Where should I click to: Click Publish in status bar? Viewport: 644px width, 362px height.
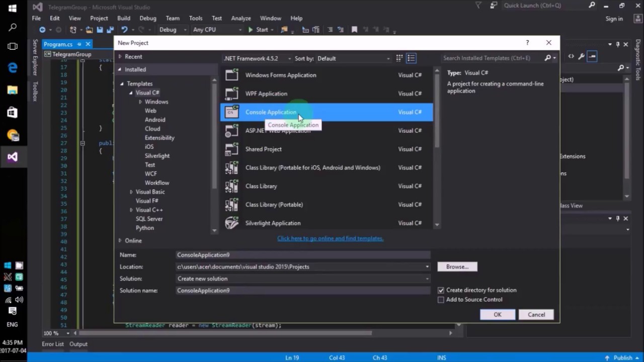pyautogui.click(x=623, y=358)
